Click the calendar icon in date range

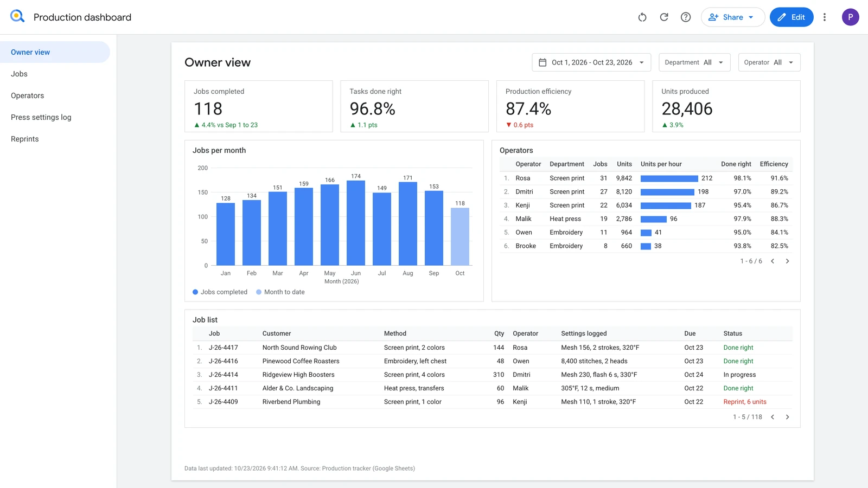pos(542,62)
